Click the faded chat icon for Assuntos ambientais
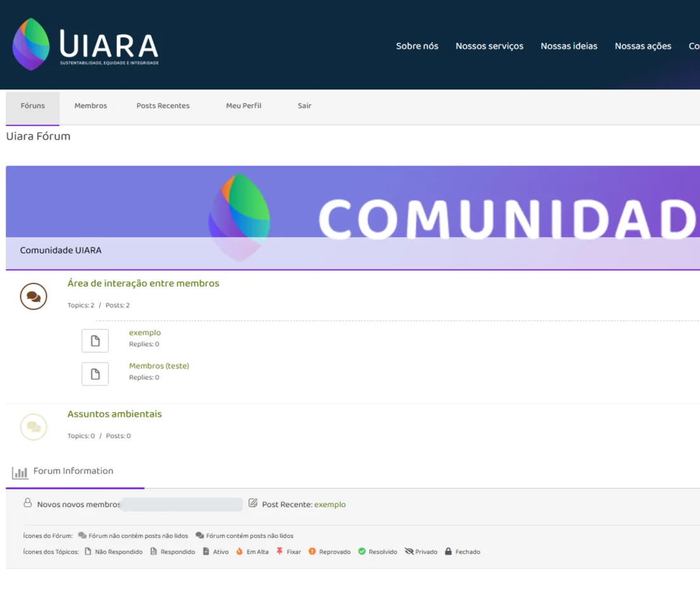This screenshot has width=700, height=606. (x=34, y=427)
